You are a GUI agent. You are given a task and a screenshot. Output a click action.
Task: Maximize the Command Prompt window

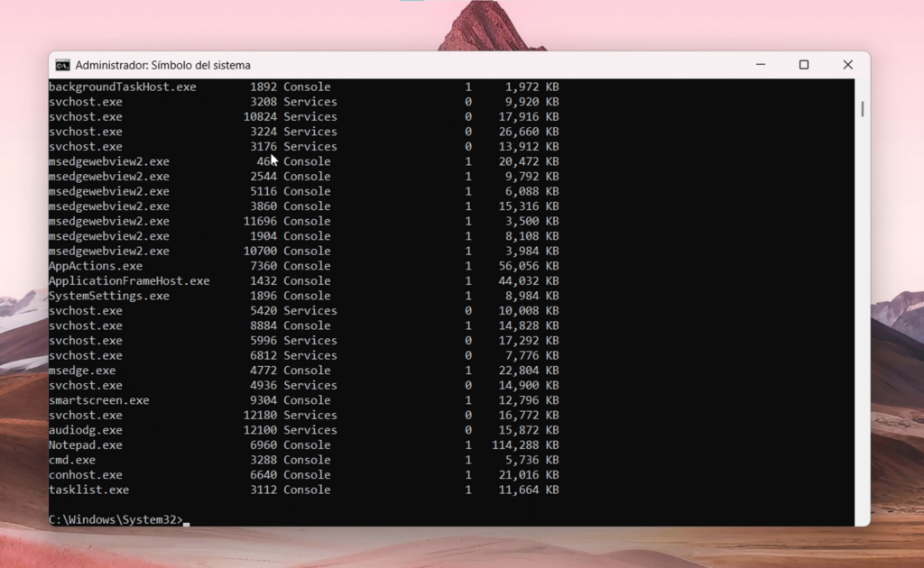[x=803, y=64]
